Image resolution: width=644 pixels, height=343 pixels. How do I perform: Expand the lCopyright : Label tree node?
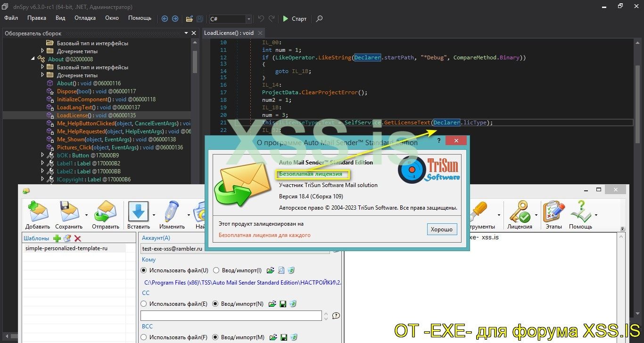(42, 180)
